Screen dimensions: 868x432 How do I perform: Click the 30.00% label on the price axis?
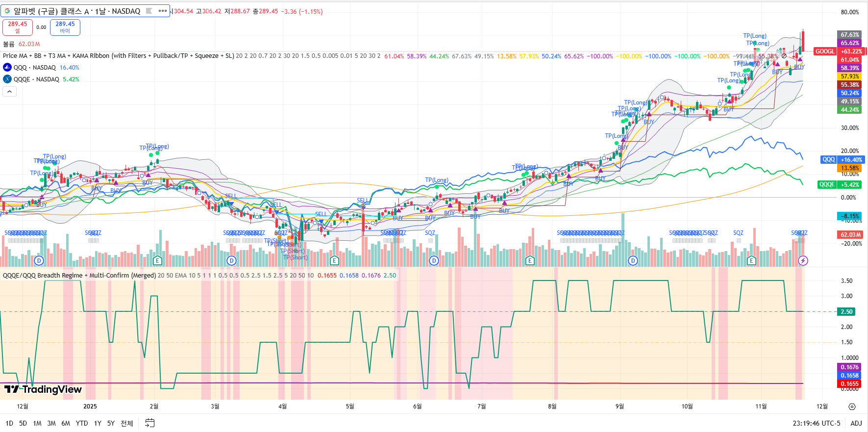pyautogui.click(x=850, y=127)
